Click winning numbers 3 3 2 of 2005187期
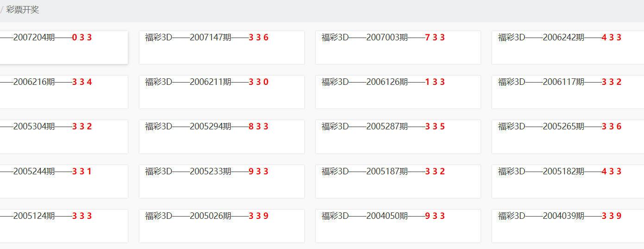644x249 pixels. coord(435,172)
